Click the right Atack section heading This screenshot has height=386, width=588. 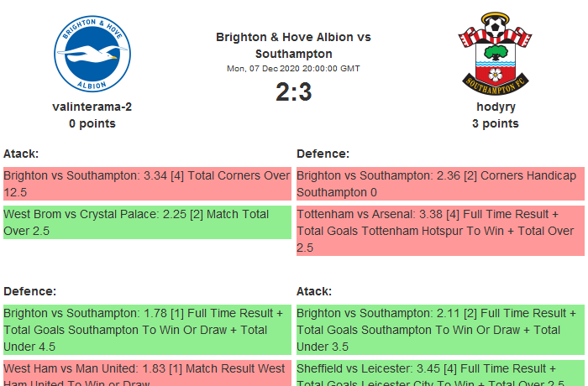click(314, 291)
